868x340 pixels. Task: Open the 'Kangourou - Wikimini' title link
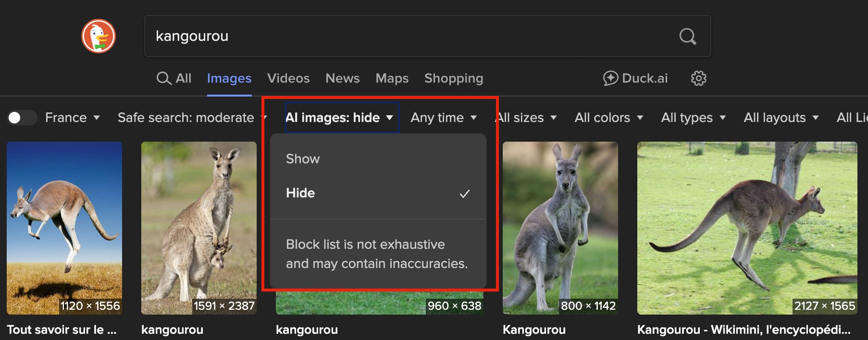(x=744, y=330)
